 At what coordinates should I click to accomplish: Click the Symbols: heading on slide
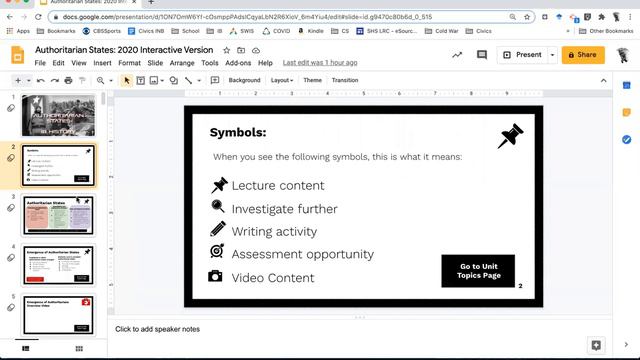click(x=238, y=132)
